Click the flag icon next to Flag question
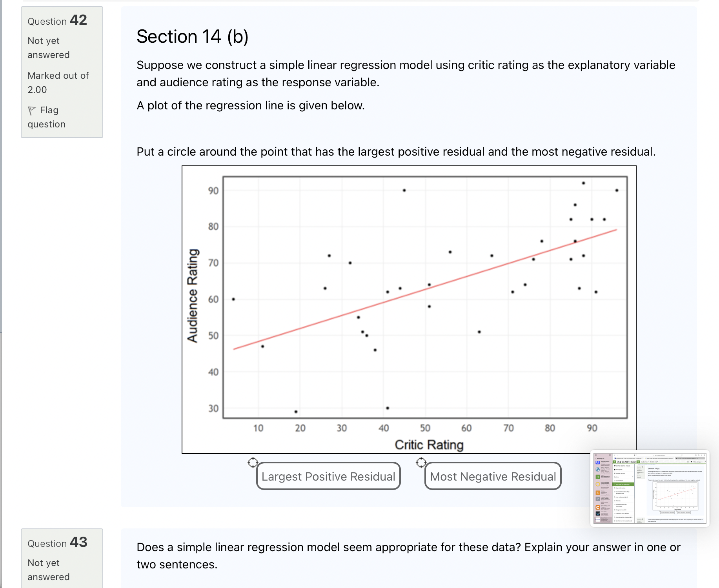Viewport: 719px width, 588px height. point(33,110)
